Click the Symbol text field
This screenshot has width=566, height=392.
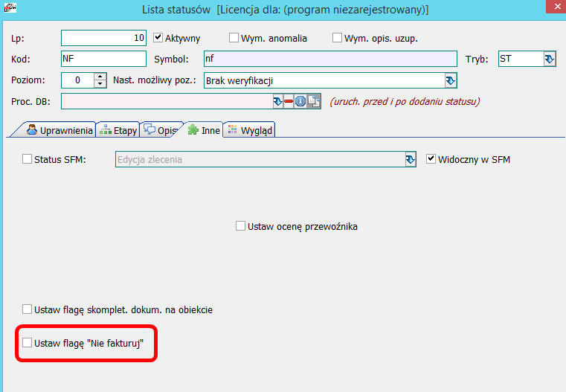pos(330,59)
